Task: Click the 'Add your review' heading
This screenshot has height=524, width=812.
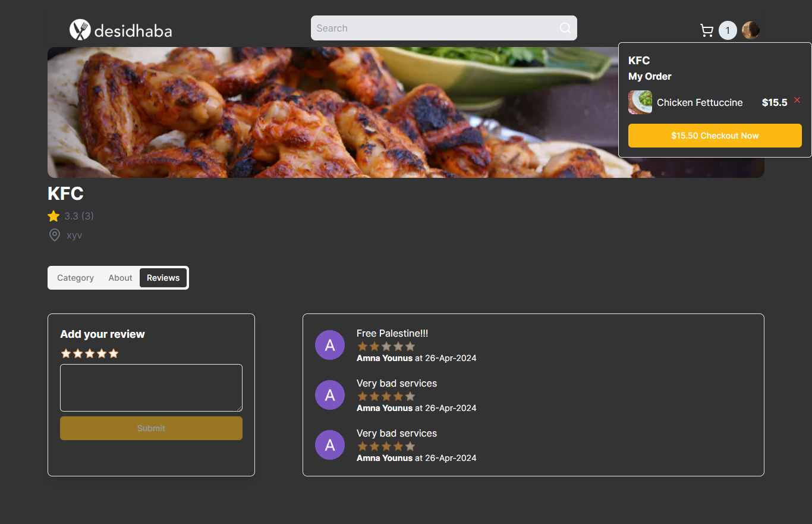Action: pyautogui.click(x=102, y=334)
